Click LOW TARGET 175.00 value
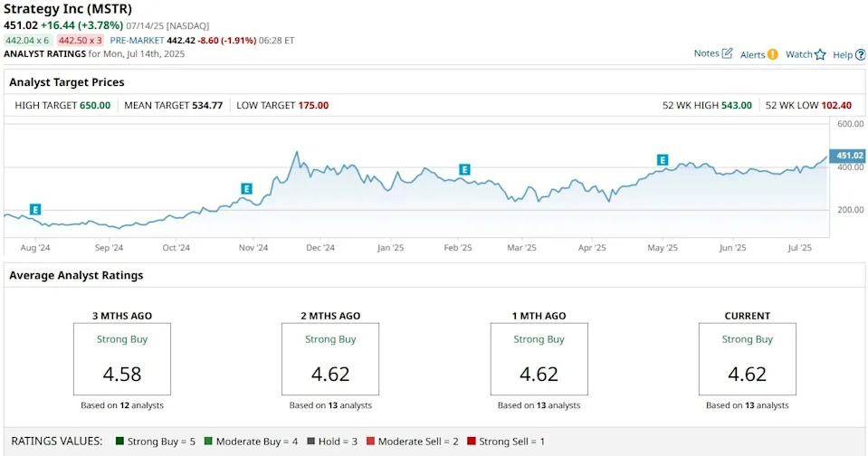868x456 pixels. (313, 105)
